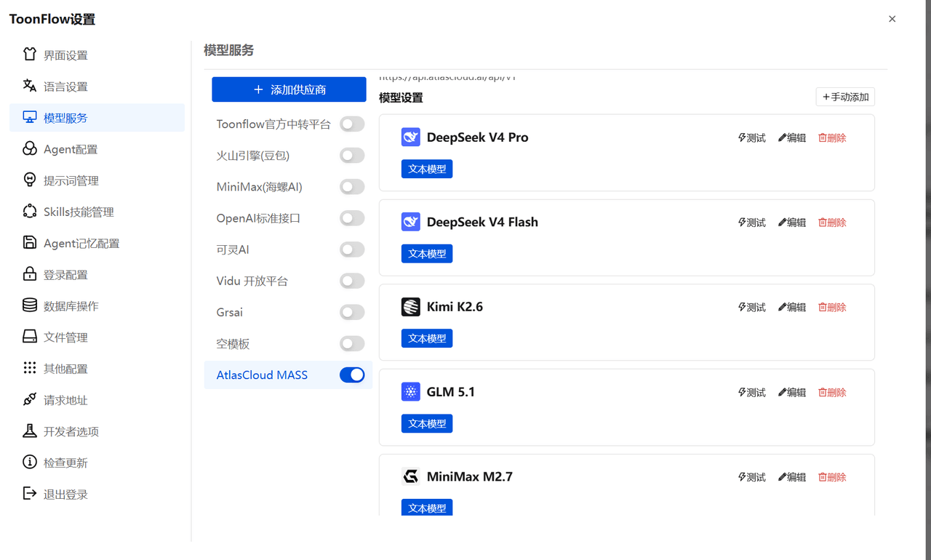
Task: Click the 添加供应商 button
Action: pos(289,89)
